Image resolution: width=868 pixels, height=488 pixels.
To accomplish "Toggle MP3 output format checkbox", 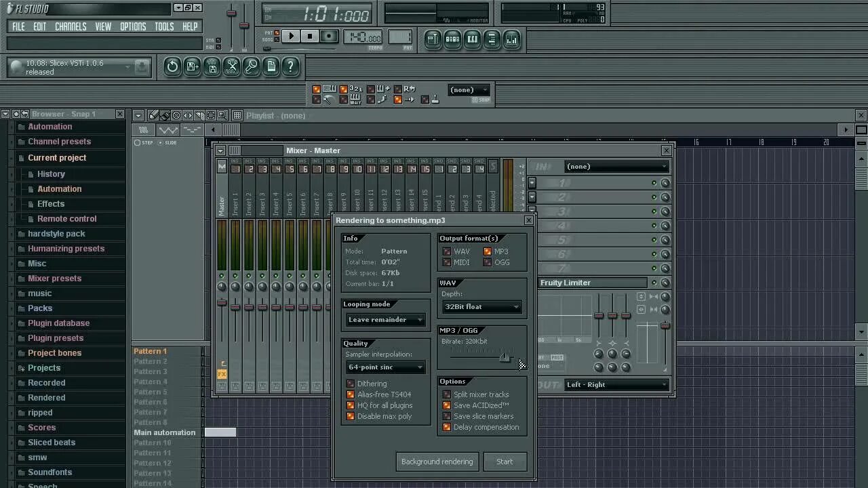I will tap(487, 251).
